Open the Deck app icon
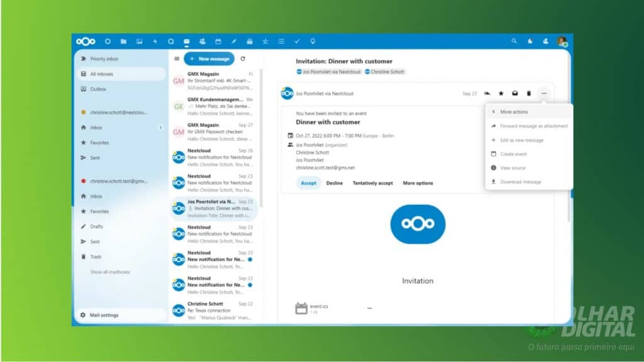The image size is (644, 362). (249, 41)
